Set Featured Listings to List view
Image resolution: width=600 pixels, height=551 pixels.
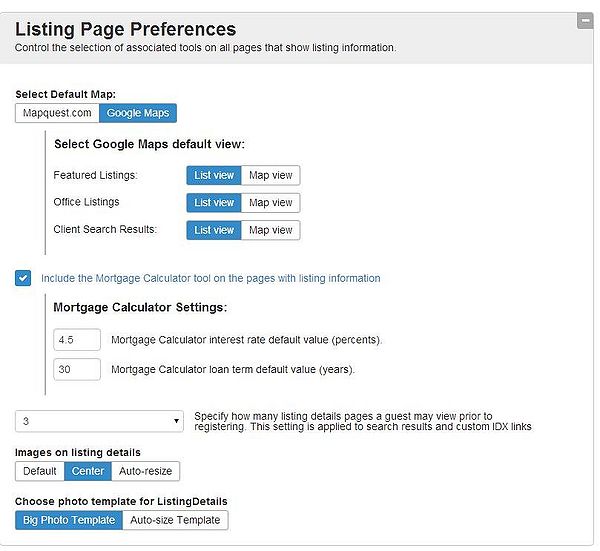[214, 175]
